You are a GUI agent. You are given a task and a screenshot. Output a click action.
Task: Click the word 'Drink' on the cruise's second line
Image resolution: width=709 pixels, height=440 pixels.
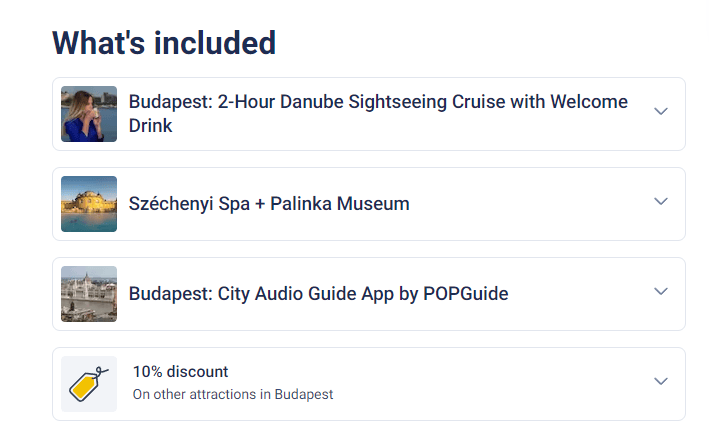click(x=151, y=125)
